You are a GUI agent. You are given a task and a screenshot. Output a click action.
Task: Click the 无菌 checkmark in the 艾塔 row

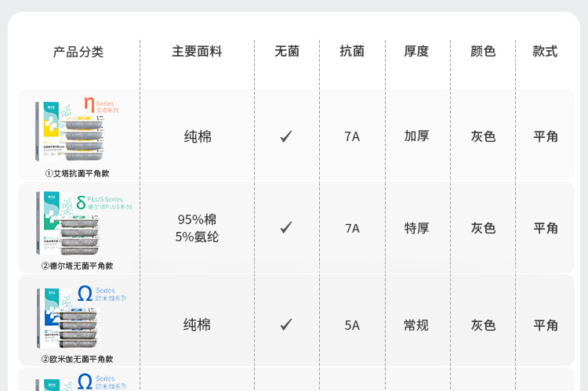286,136
